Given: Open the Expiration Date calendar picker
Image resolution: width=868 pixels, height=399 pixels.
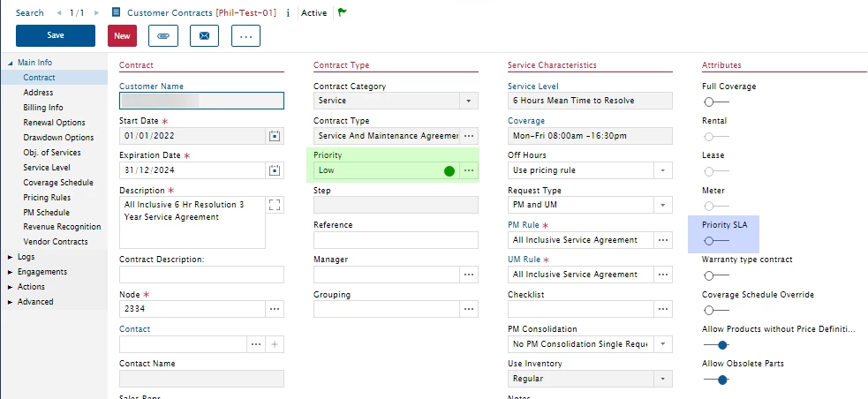Looking at the screenshot, I should [x=275, y=170].
